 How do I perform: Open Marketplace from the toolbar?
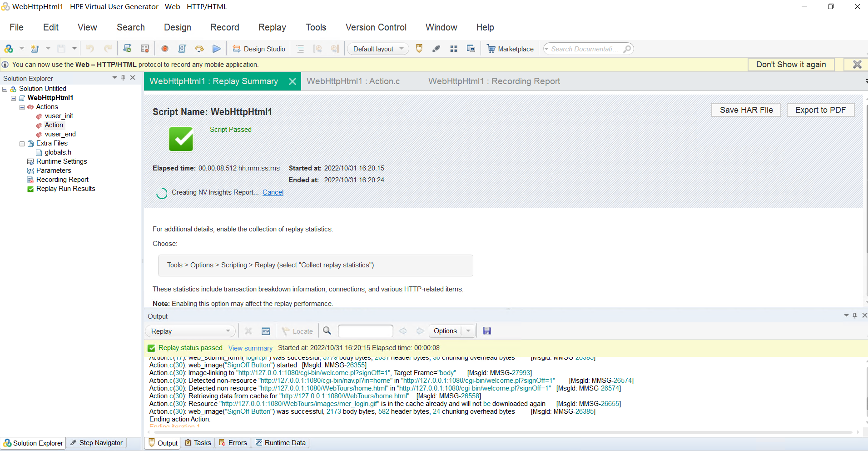click(x=510, y=49)
